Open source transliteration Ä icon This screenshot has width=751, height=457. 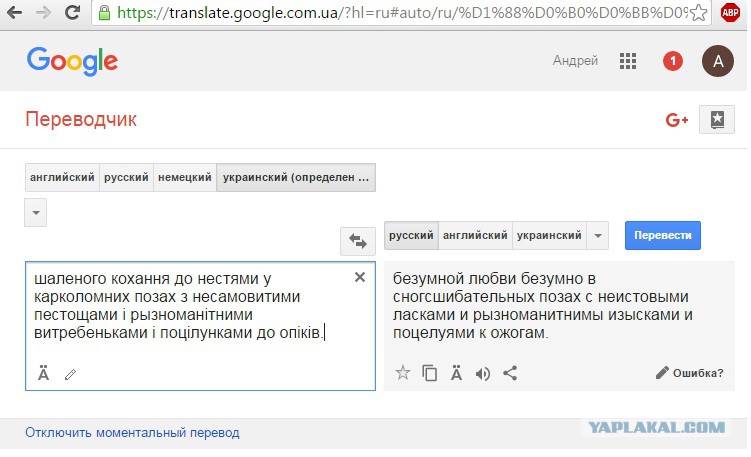click(43, 373)
